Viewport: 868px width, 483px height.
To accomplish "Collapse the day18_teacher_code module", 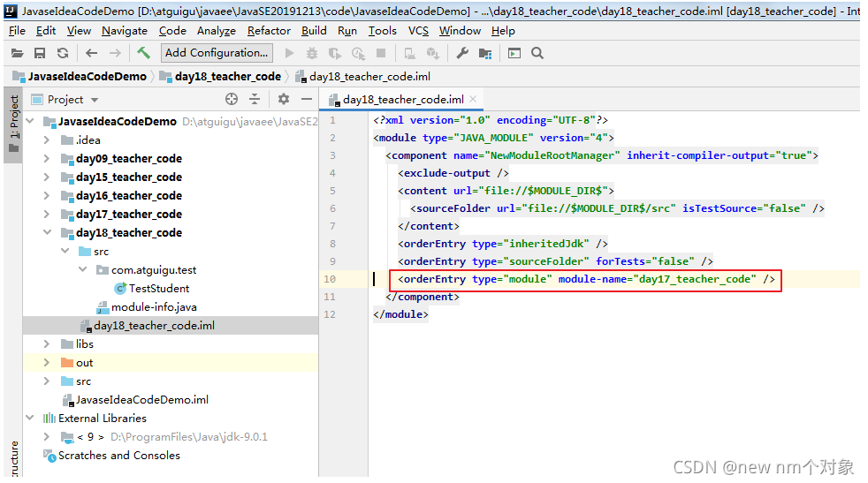I will point(47,232).
